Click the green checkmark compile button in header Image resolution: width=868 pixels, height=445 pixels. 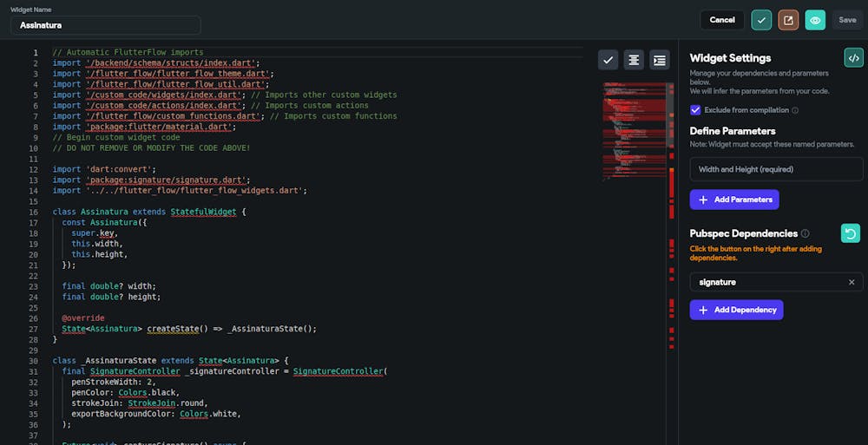click(761, 20)
